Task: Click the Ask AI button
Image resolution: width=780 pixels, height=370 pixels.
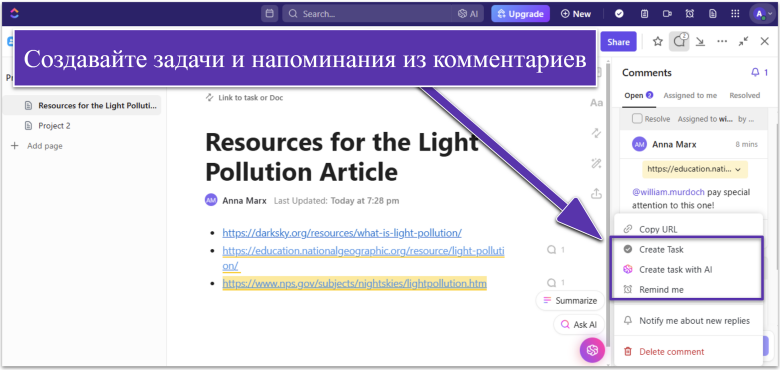Action: tap(579, 325)
